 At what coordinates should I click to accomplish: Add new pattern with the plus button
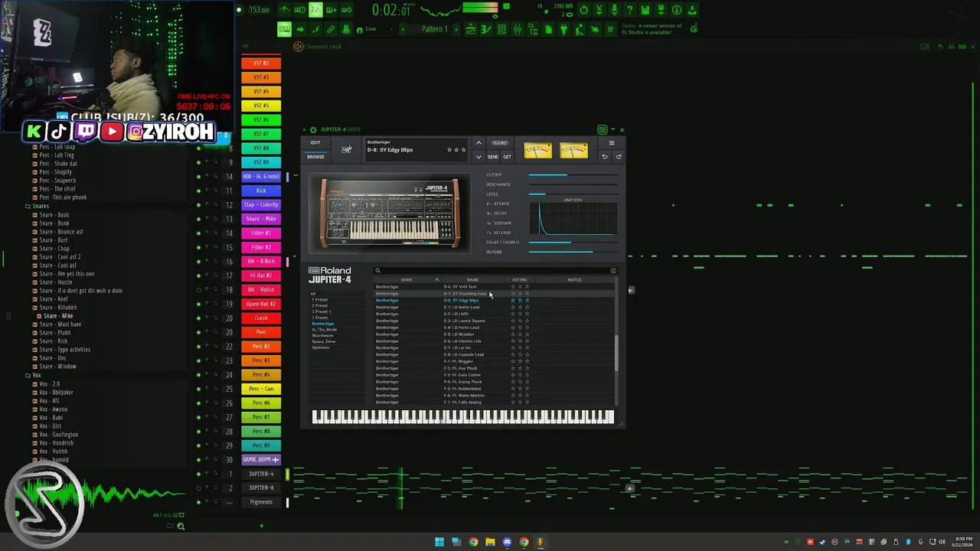pos(456,29)
